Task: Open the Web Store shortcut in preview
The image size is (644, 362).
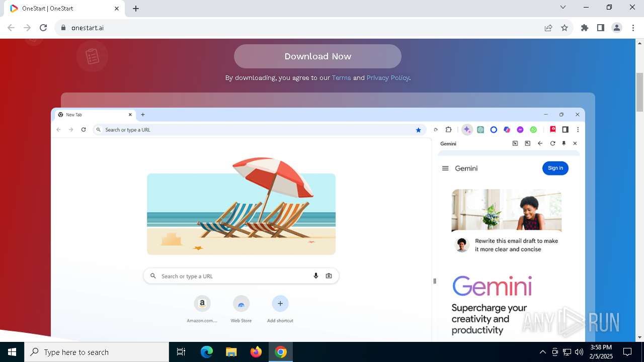Action: click(241, 309)
